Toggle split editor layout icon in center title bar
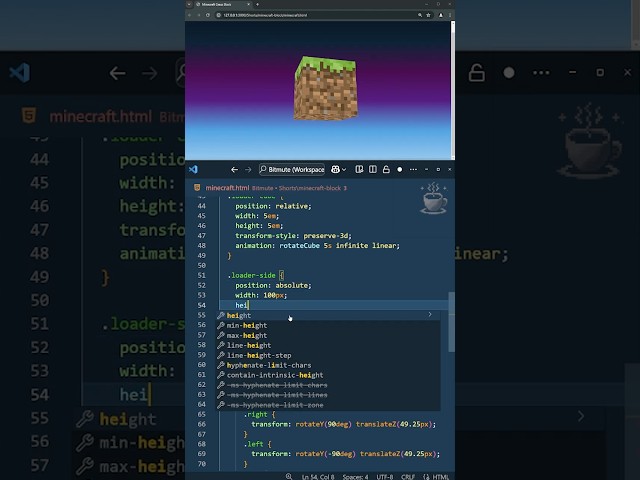 [373, 169]
